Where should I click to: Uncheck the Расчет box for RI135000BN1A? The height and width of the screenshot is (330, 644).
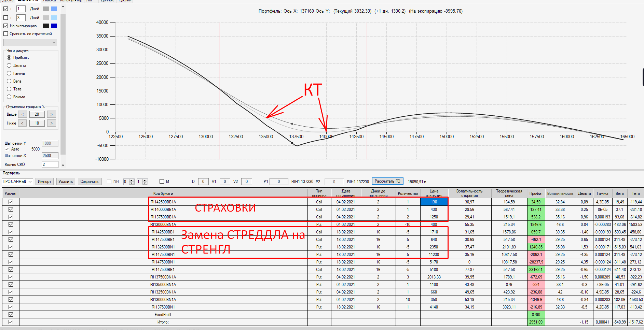click(x=11, y=285)
